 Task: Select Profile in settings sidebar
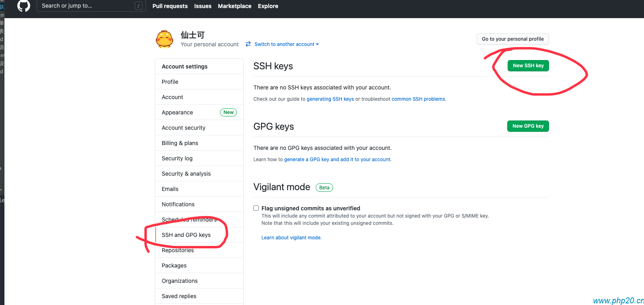pos(199,82)
